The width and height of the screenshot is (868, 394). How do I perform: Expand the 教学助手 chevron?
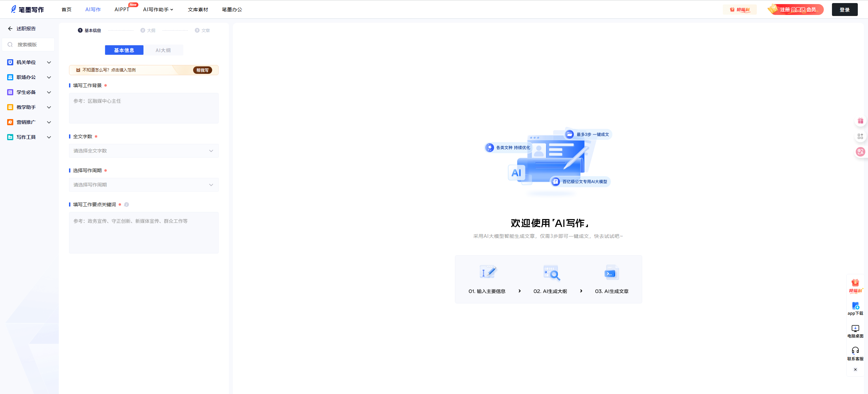tap(49, 107)
